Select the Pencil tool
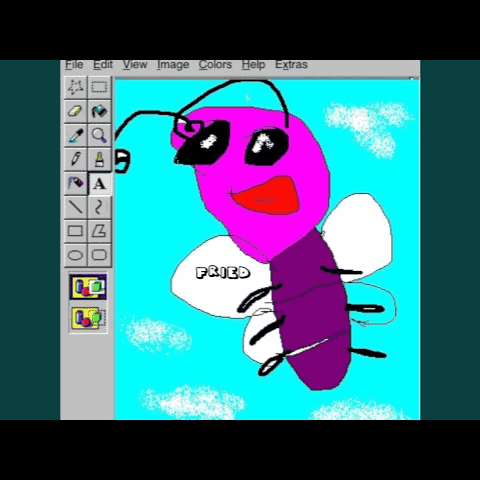The height and width of the screenshot is (480, 480). 75,159
